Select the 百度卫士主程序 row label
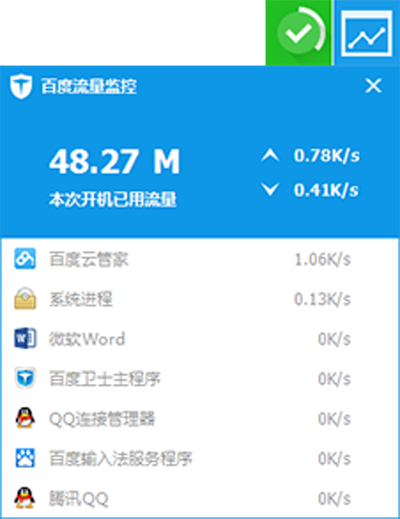Image resolution: width=400 pixels, height=519 pixels. pos(105,379)
